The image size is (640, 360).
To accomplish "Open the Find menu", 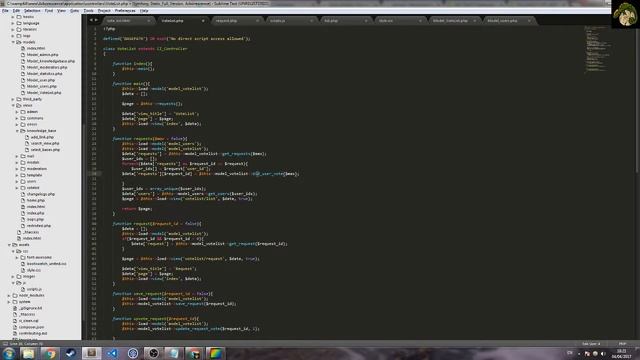I will 49,11.
